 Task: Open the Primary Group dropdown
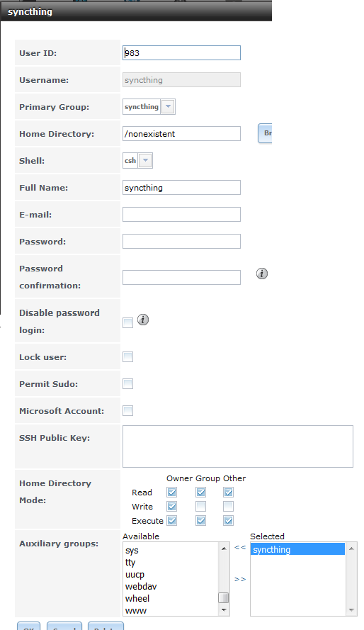(168, 107)
